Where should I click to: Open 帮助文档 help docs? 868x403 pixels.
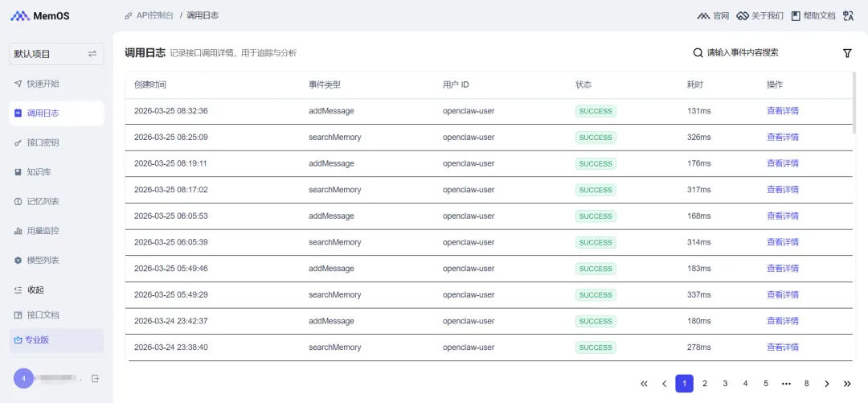813,15
